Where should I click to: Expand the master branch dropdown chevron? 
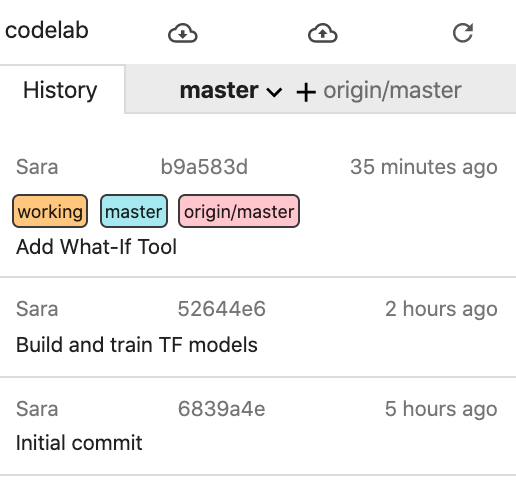(274, 92)
